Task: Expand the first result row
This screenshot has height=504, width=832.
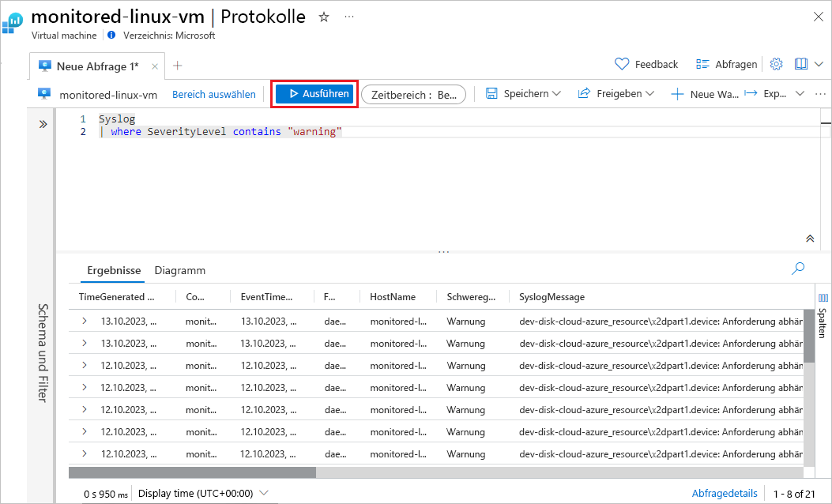Action: 85,321
